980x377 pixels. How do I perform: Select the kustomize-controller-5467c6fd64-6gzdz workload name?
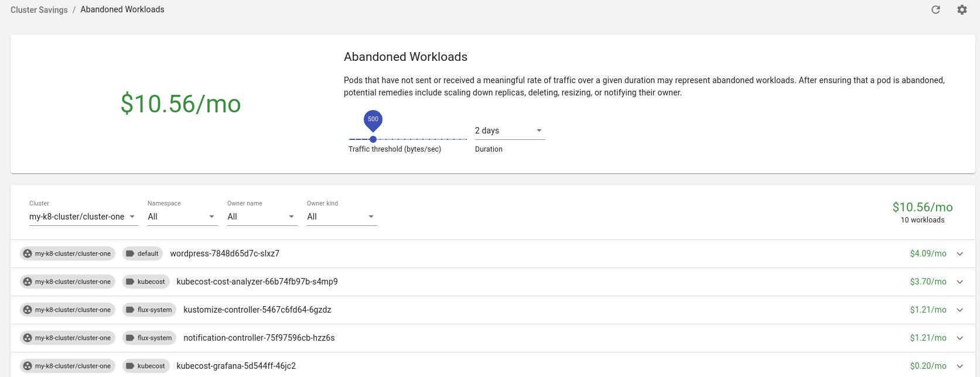(x=257, y=310)
